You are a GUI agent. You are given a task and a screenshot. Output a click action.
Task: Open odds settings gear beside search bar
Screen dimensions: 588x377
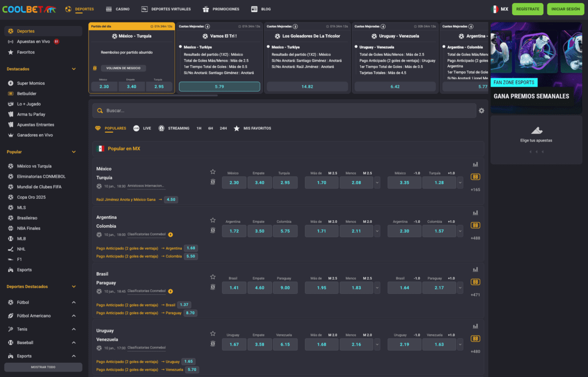pyautogui.click(x=482, y=111)
